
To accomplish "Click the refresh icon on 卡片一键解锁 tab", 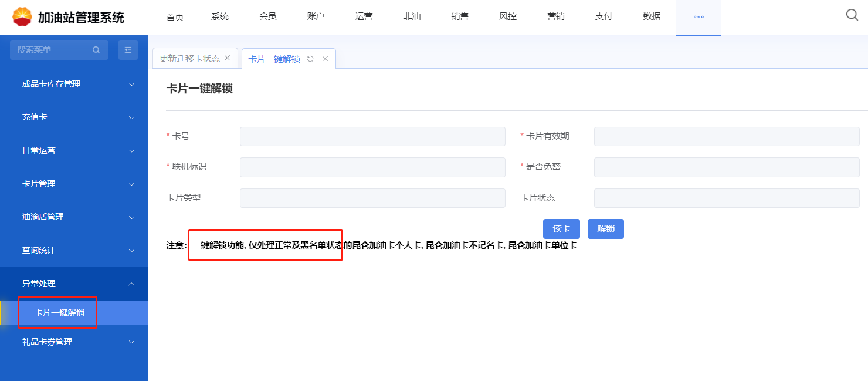I will point(310,59).
